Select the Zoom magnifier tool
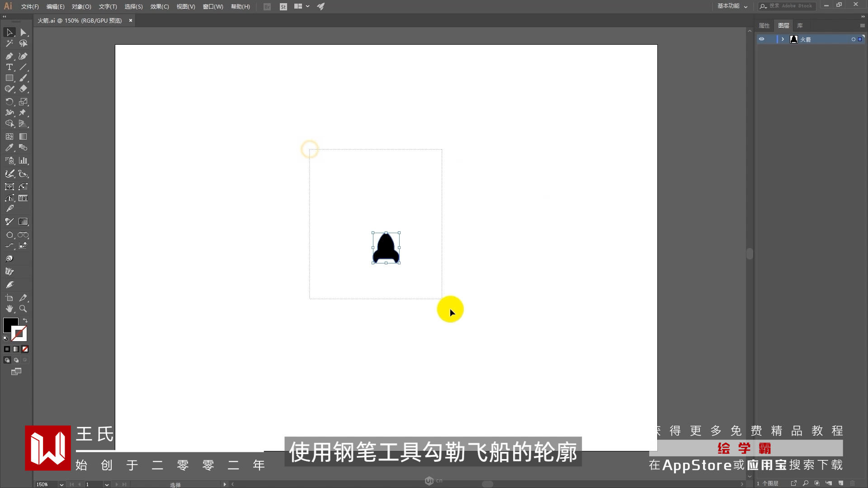Screen dimensions: 868x488 tap(23, 309)
